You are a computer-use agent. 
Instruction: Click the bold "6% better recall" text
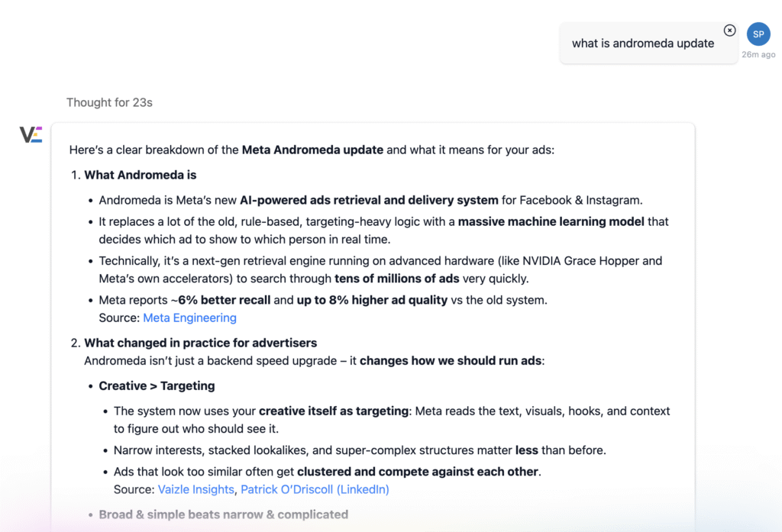[x=224, y=300]
